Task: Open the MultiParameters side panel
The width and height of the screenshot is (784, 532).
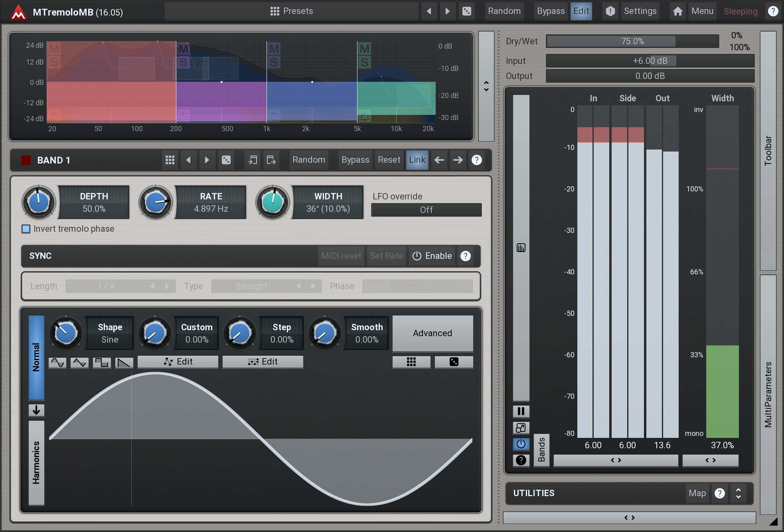Action: point(768,394)
